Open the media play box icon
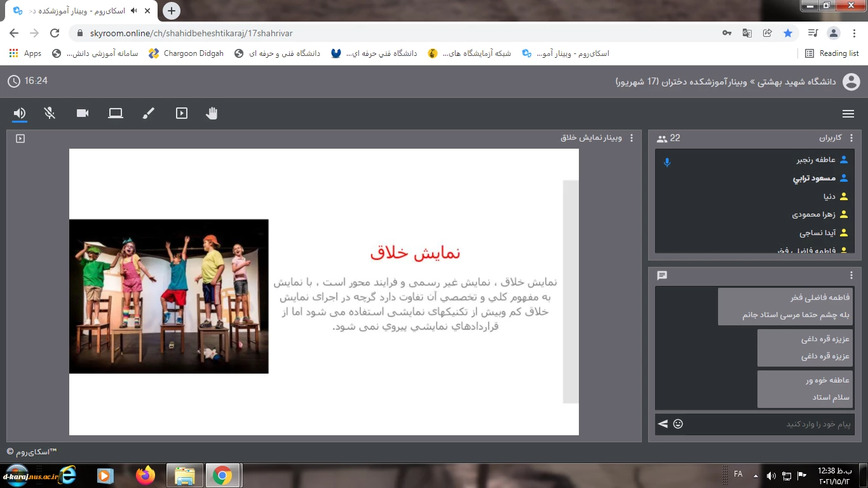 pyautogui.click(x=182, y=113)
